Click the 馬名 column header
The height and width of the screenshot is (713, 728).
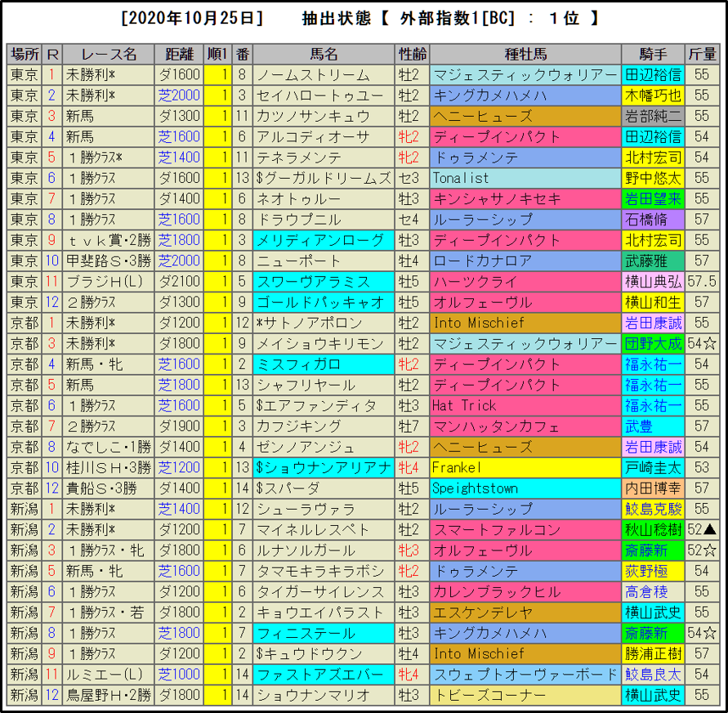pos(324,54)
